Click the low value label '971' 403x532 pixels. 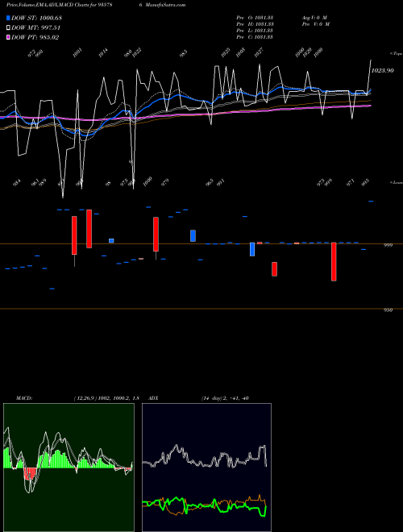pos(351,183)
